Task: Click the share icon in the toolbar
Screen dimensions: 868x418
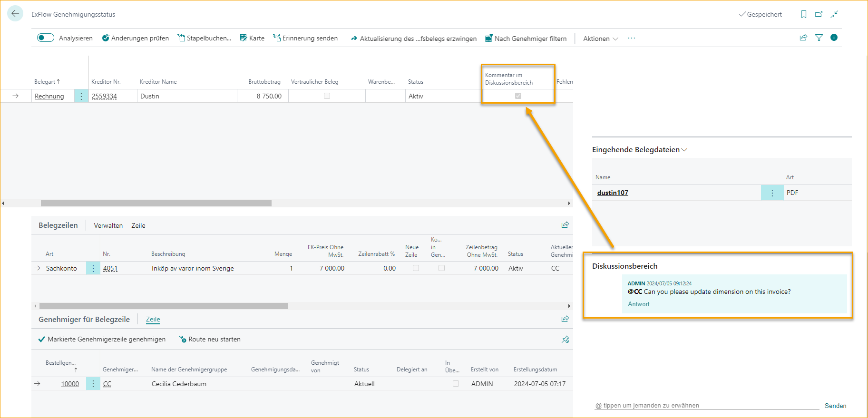Action: (803, 38)
